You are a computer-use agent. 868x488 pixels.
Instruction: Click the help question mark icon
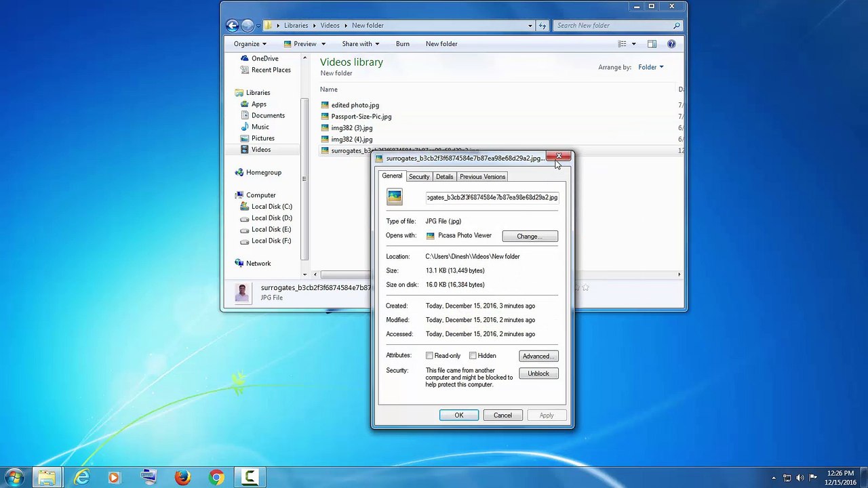[x=671, y=44]
